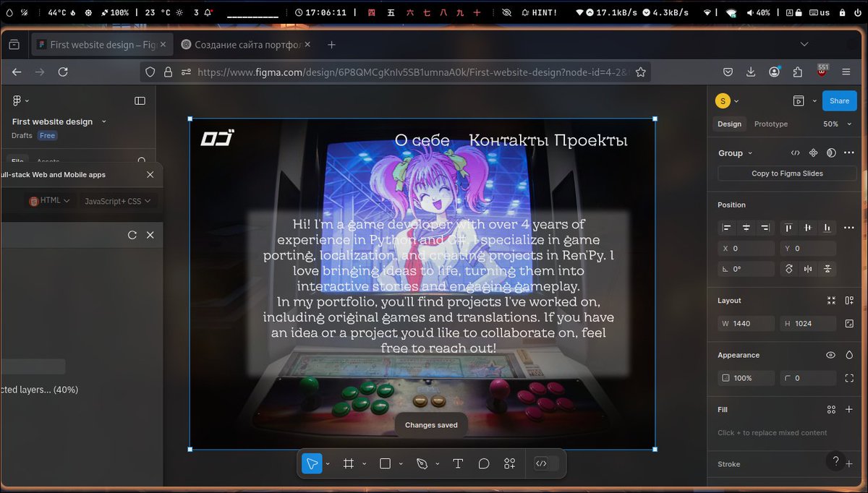Select the Move tool in bottom toolbar
This screenshot has height=493, width=868.
(x=312, y=463)
